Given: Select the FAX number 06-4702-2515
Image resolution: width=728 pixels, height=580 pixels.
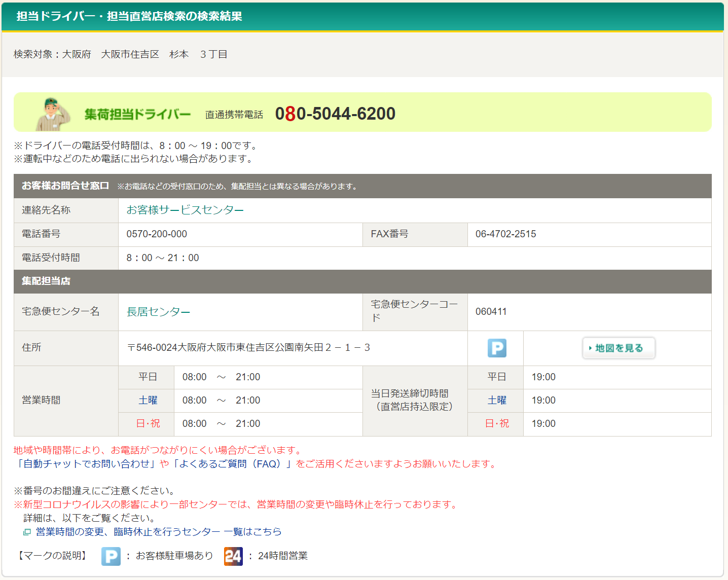Looking at the screenshot, I should 505,234.
